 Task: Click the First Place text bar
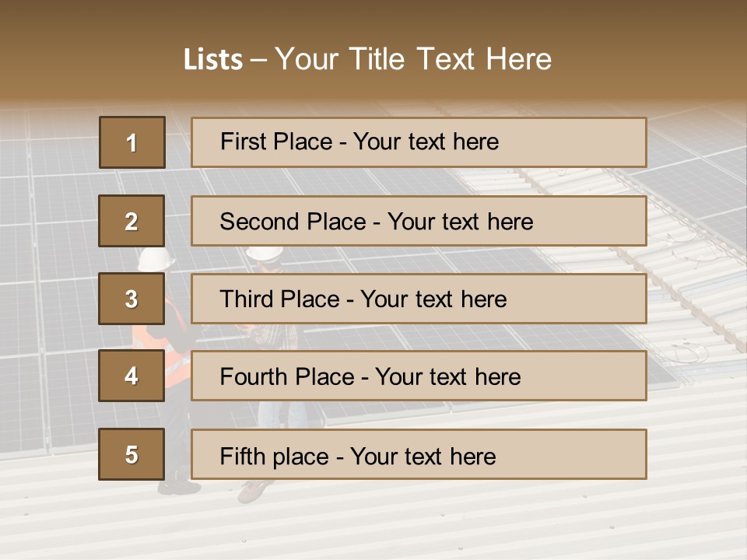(x=419, y=142)
